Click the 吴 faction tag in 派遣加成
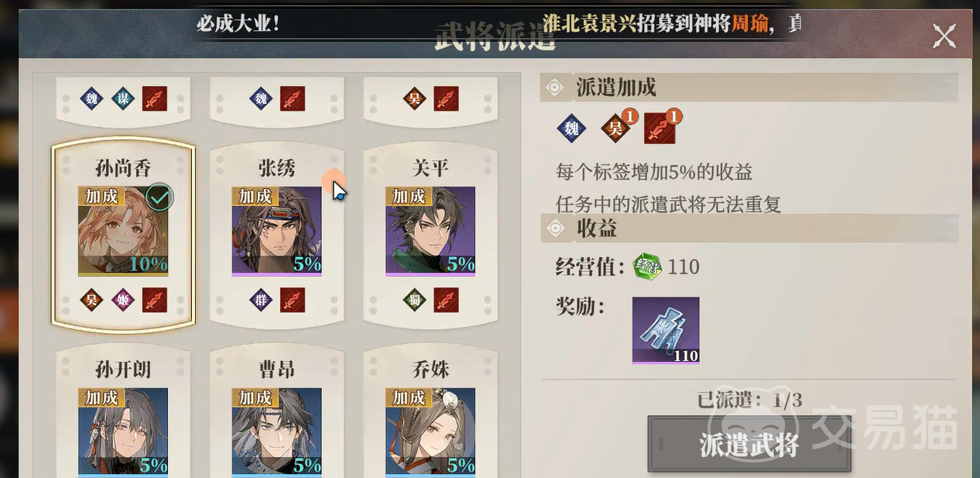 click(615, 129)
